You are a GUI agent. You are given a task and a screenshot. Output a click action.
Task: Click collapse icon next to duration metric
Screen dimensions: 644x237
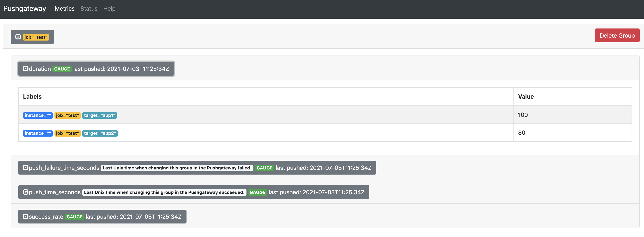tap(25, 69)
